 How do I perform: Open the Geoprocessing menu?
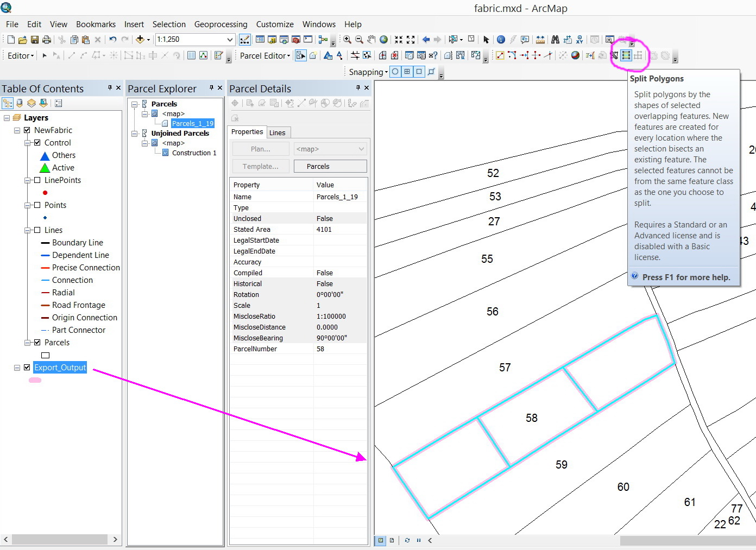[220, 24]
